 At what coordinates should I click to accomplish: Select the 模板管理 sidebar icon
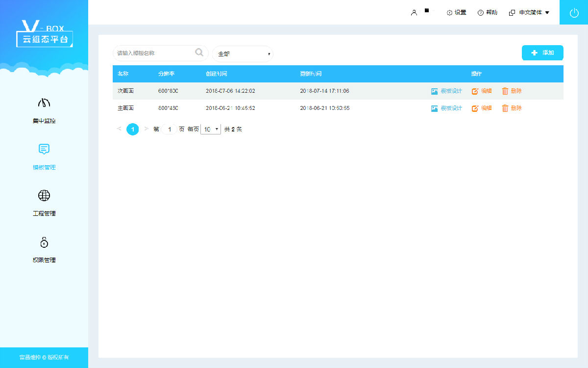point(44,149)
